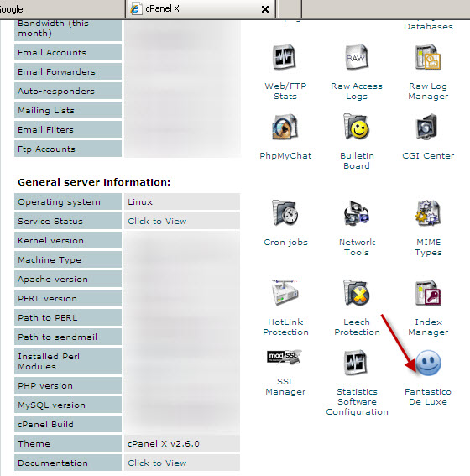
Task: Open the Statistics Software Configuration icon
Action: [x=356, y=362]
